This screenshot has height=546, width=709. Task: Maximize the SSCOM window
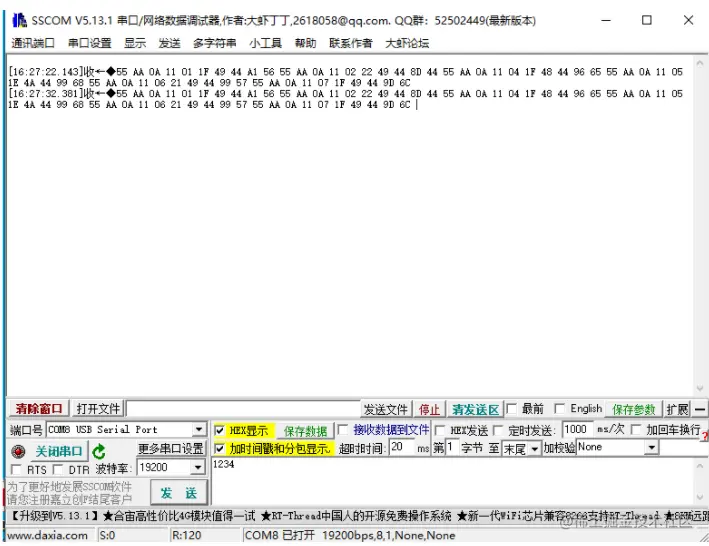pos(647,20)
